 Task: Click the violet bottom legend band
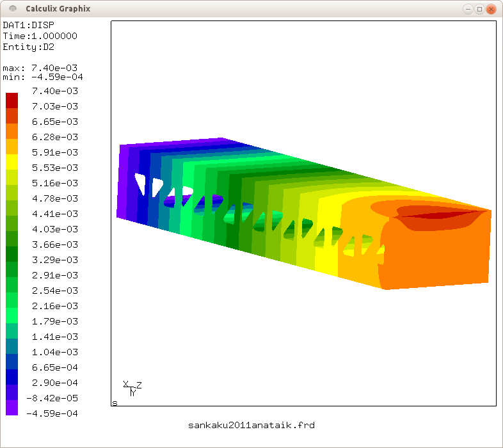pyautogui.click(x=12, y=408)
